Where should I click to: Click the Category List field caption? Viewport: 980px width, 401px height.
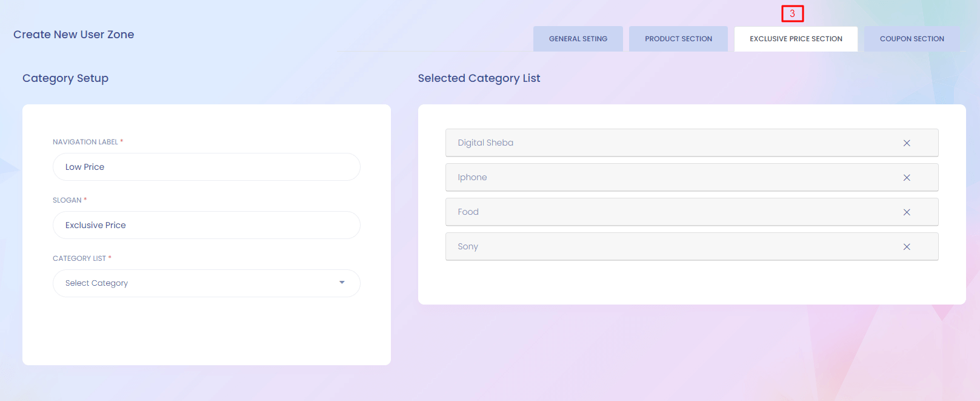pos(79,258)
